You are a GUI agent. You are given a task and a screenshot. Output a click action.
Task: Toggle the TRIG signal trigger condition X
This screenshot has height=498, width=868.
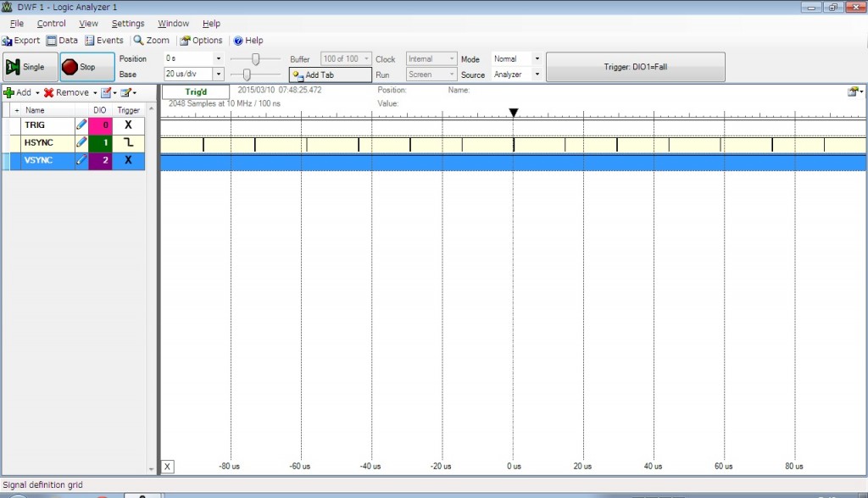tap(128, 125)
